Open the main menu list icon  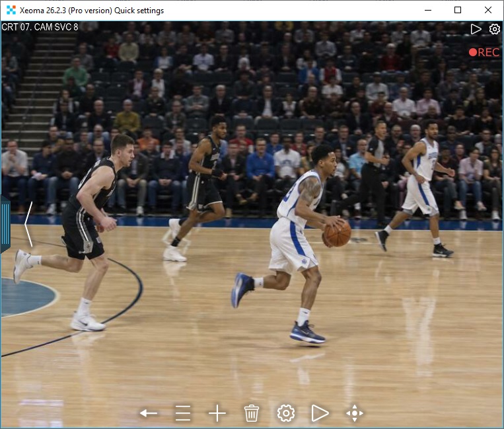coord(183,413)
